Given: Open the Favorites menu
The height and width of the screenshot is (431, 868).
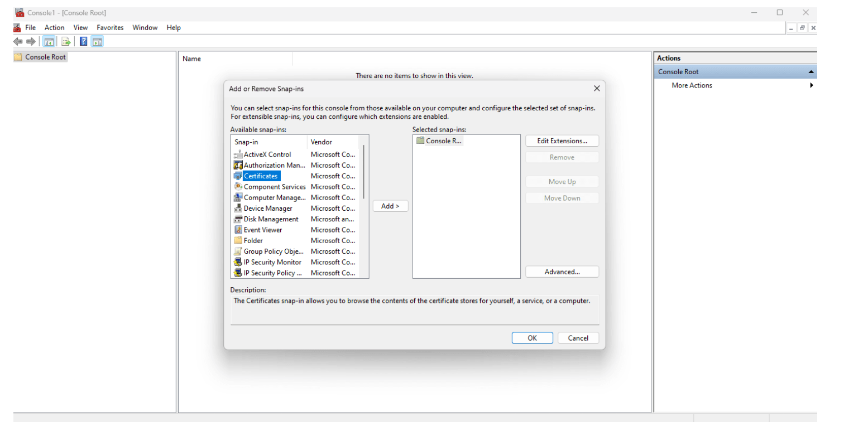Looking at the screenshot, I should point(110,27).
